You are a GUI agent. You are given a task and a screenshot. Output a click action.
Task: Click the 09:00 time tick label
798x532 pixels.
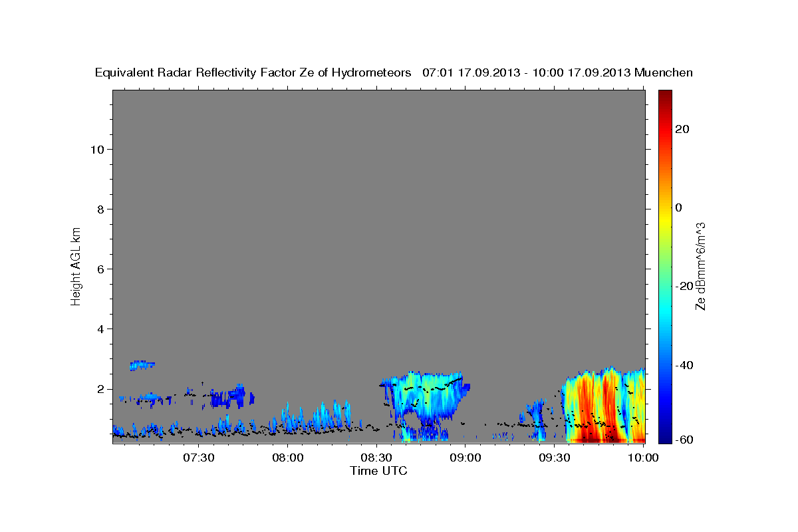click(x=465, y=458)
